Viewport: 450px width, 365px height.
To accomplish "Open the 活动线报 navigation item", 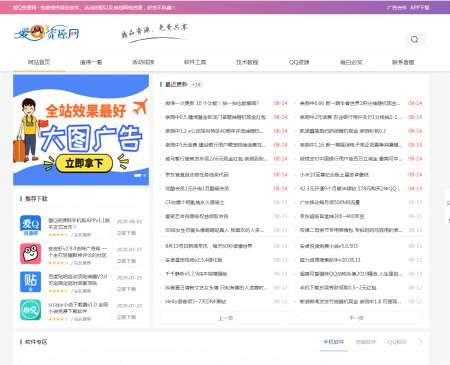I will pos(143,62).
